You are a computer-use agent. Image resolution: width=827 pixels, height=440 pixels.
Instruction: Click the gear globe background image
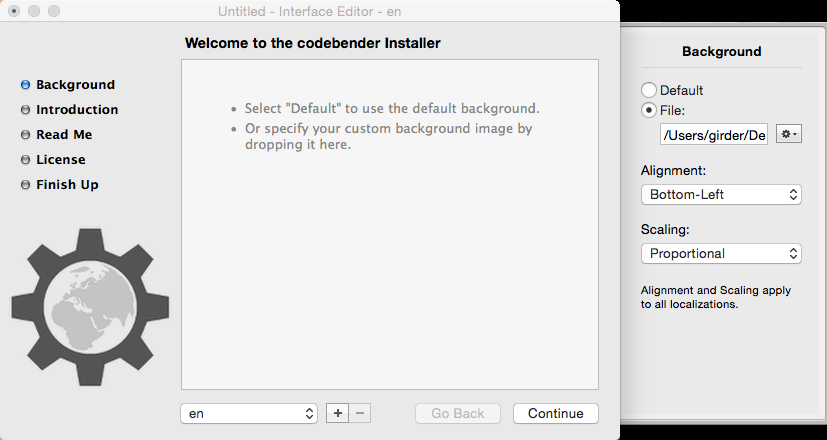[x=90, y=307]
